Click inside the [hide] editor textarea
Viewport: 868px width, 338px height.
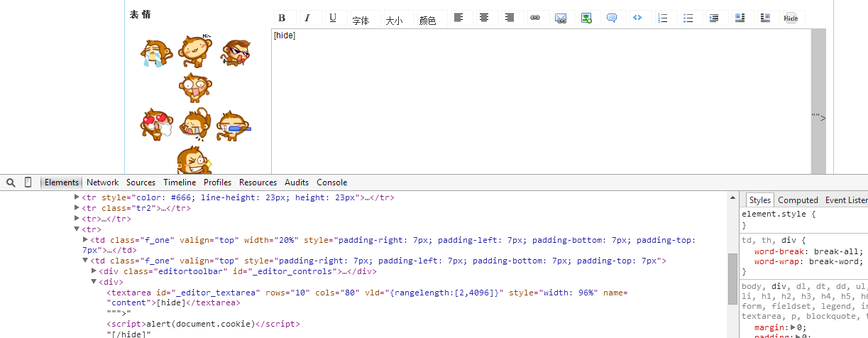pos(541,101)
